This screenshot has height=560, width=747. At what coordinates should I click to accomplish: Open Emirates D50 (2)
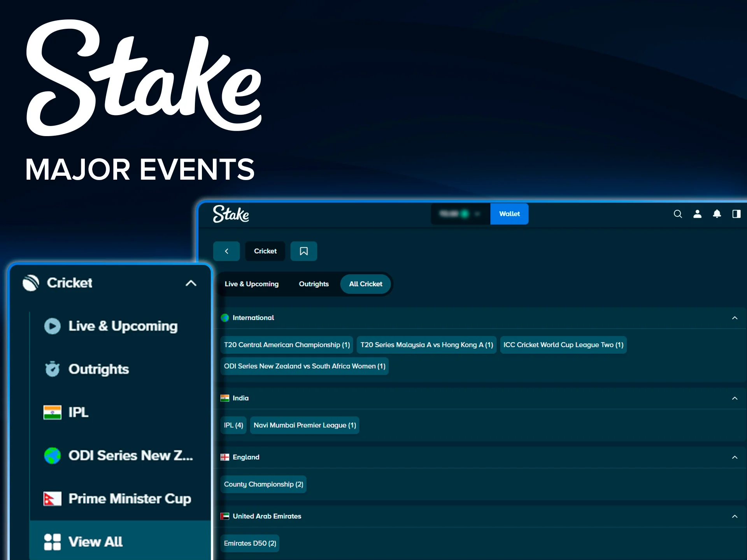click(250, 544)
